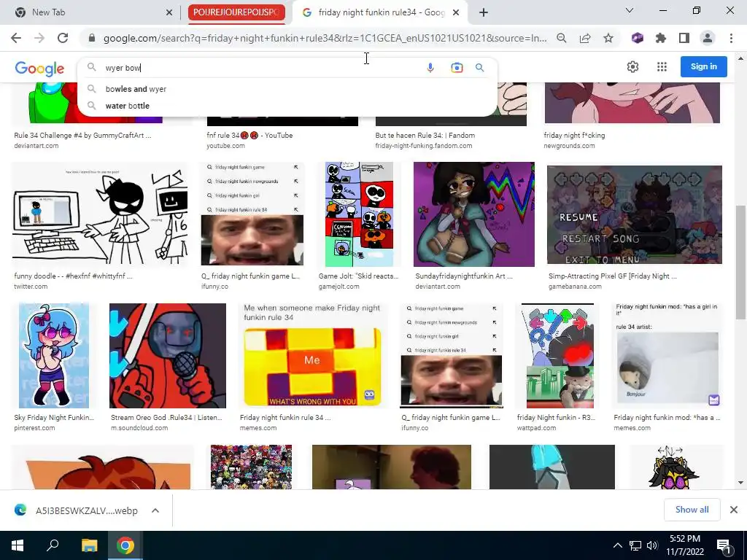This screenshot has width=747, height=560.
Task: Show all downloads
Action: [x=692, y=510]
